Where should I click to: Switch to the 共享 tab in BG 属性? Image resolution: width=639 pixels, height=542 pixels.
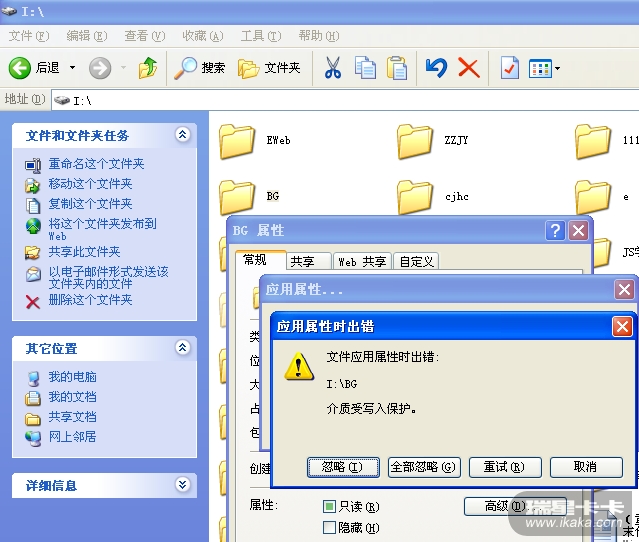click(308, 261)
